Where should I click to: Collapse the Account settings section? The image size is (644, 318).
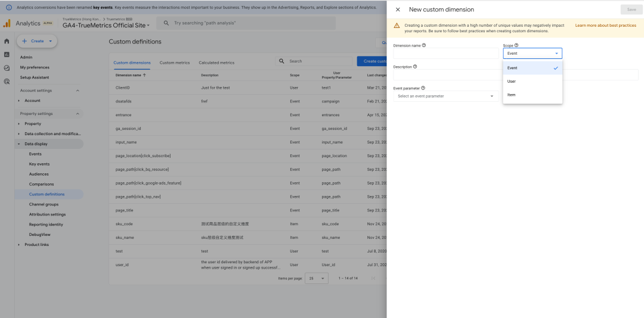tap(77, 91)
